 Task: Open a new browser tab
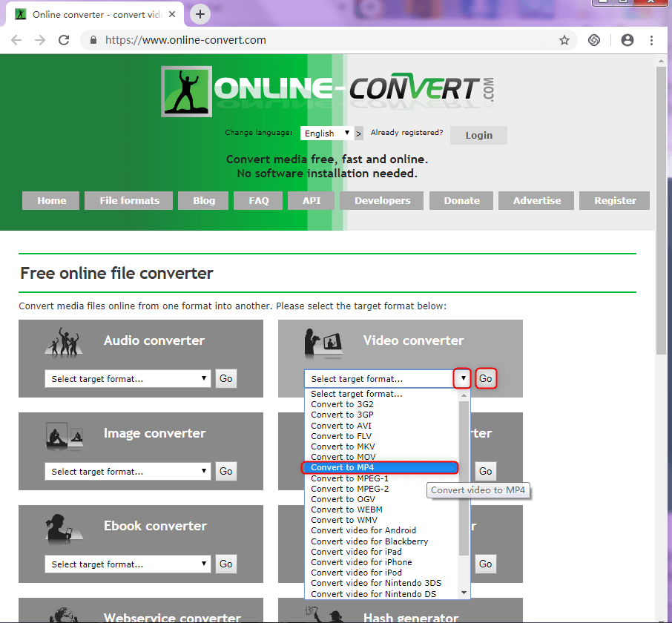(x=200, y=14)
